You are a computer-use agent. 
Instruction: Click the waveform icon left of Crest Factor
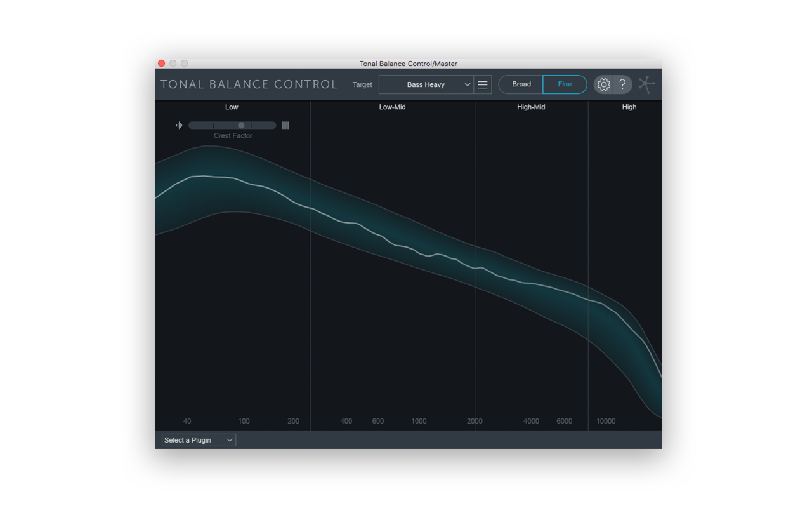coord(179,125)
